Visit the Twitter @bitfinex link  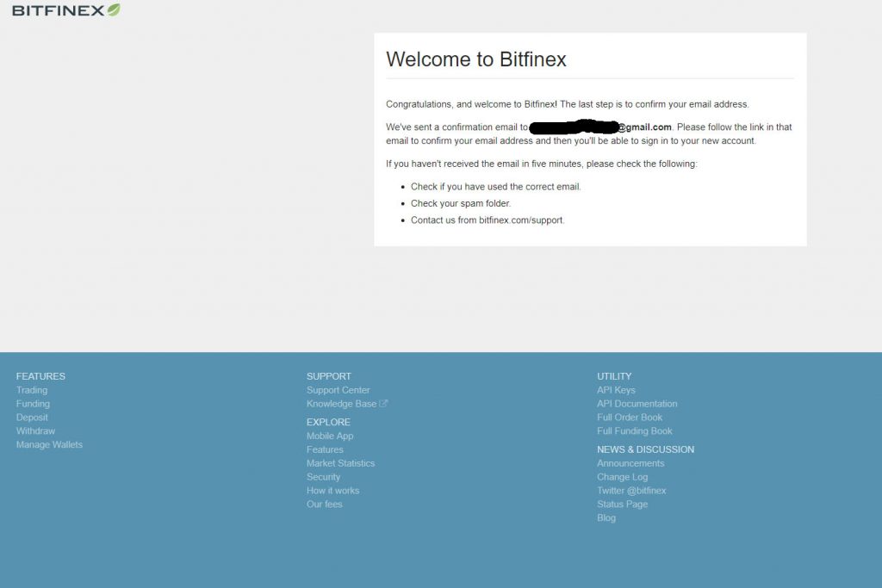click(x=631, y=491)
